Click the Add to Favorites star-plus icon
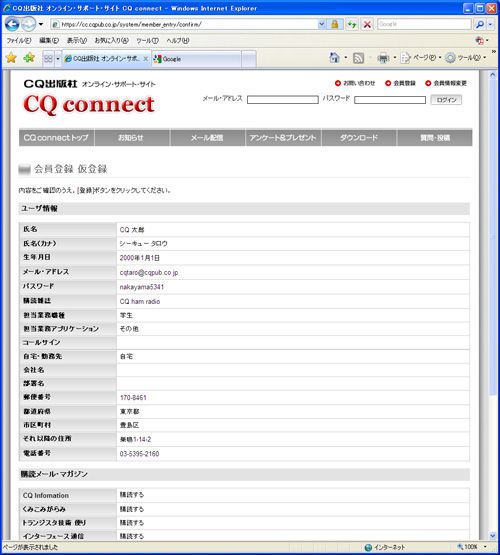The width and height of the screenshot is (500, 555). pyautogui.click(x=29, y=58)
